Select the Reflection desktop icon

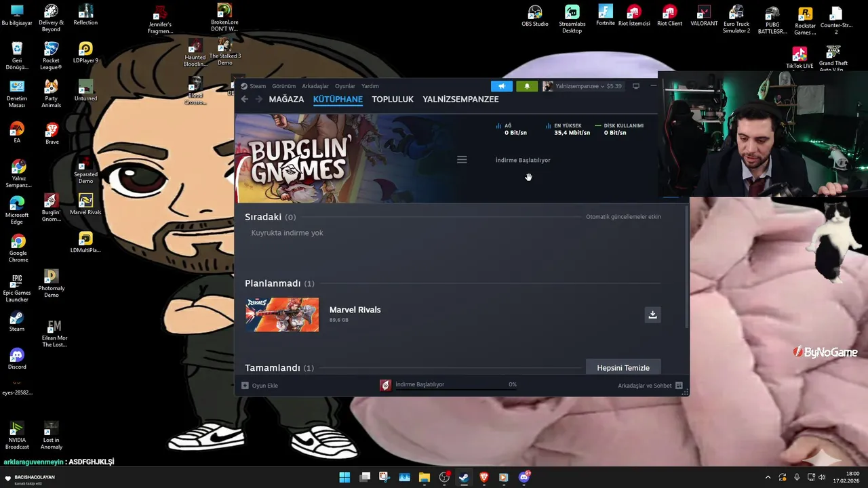pos(85,16)
